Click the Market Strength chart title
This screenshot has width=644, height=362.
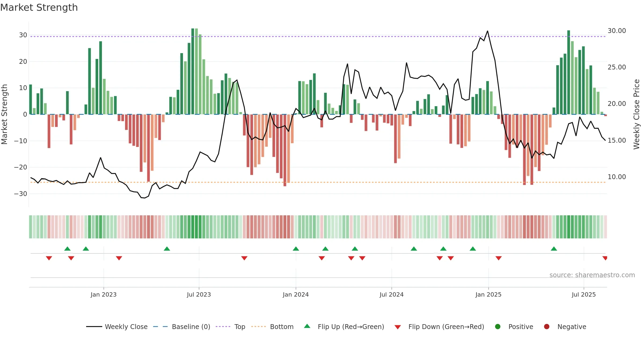point(39,8)
